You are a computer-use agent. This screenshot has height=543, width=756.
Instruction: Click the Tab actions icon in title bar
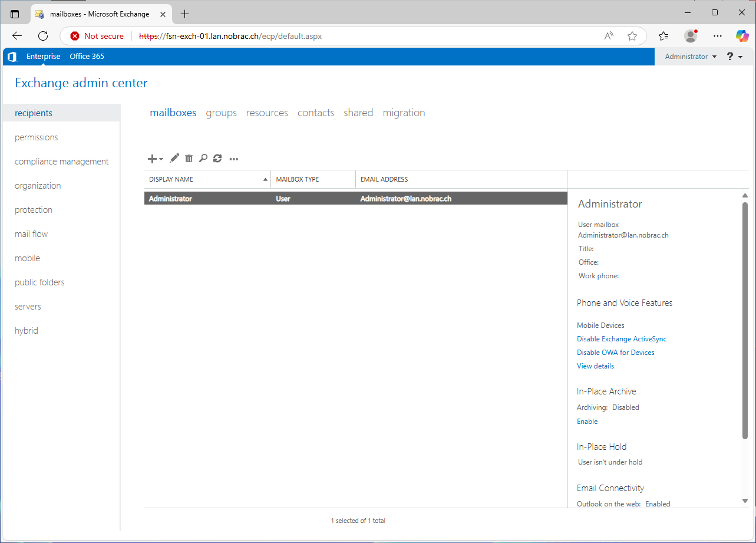15,14
